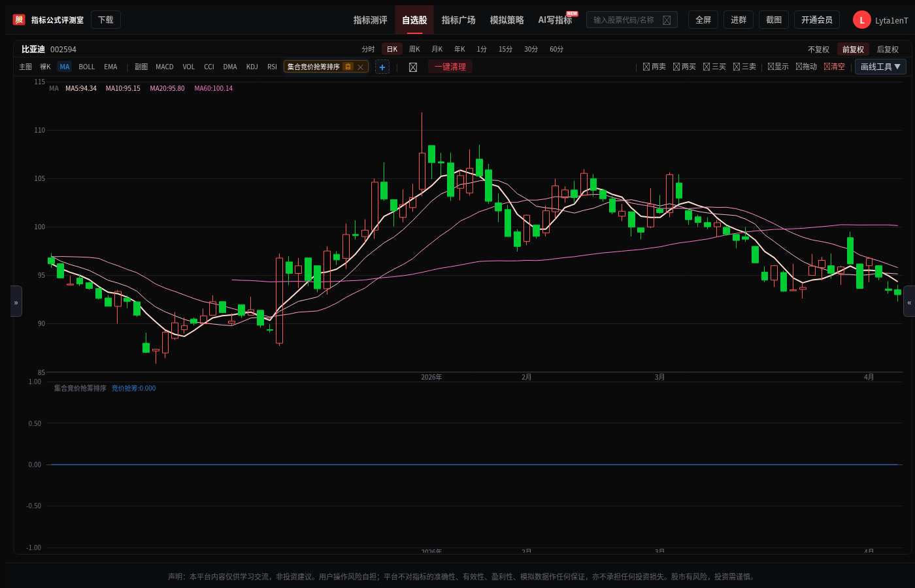This screenshot has width=915, height=588.
Task: Click the red app logo icon
Action: pyautogui.click(x=19, y=20)
